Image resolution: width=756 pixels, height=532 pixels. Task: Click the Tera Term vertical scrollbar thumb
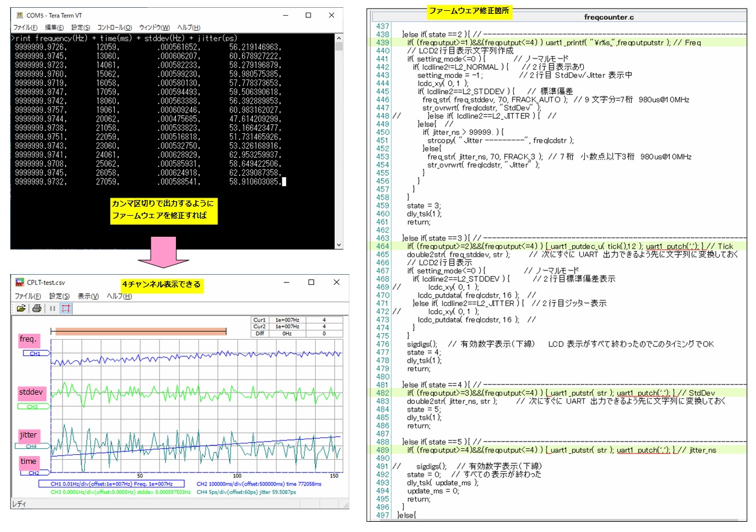[x=339, y=46]
